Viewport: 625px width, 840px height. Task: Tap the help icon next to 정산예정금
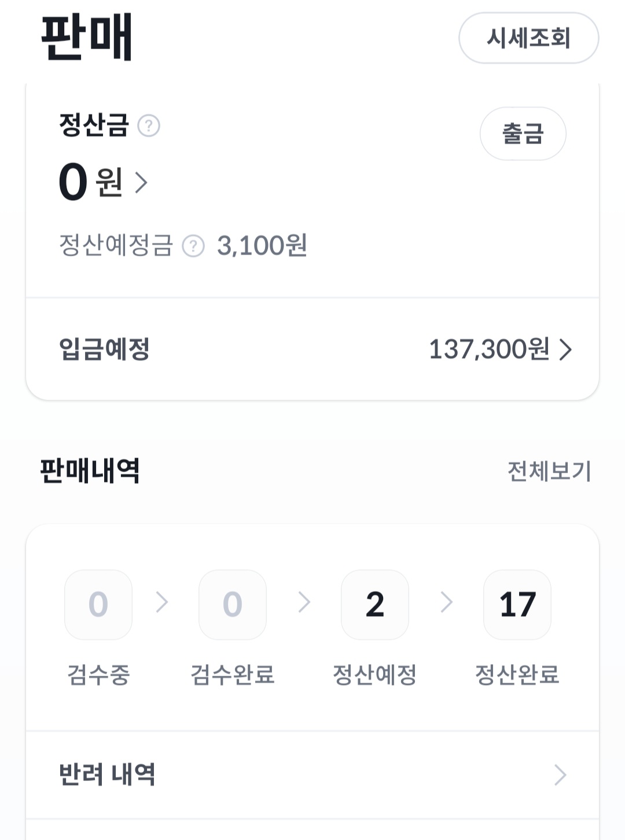pyautogui.click(x=193, y=246)
